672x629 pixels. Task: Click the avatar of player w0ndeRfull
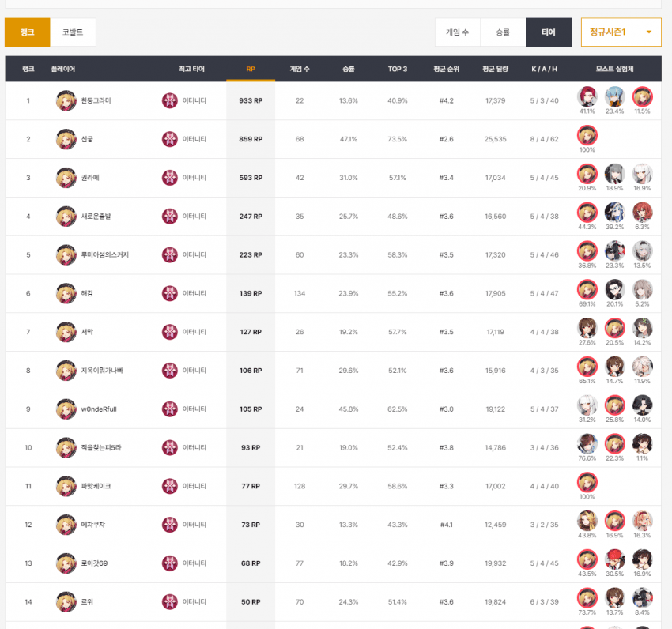click(x=66, y=409)
